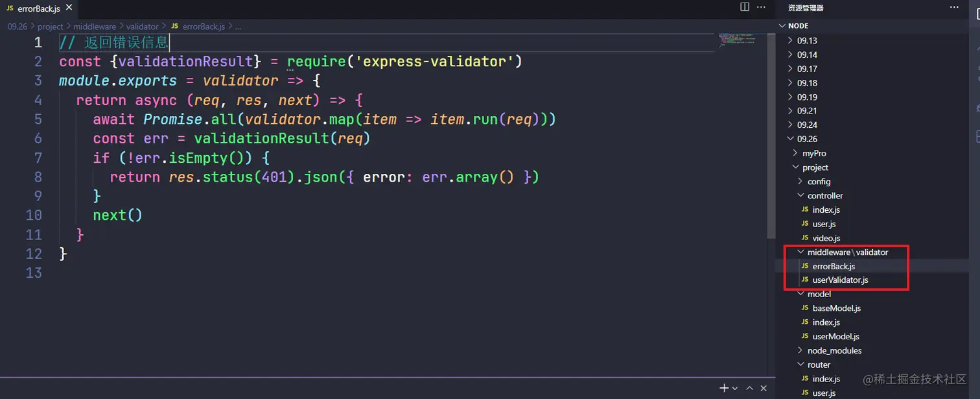Image resolution: width=980 pixels, height=399 pixels.
Task: Collapse the controller folder
Action: (825, 195)
